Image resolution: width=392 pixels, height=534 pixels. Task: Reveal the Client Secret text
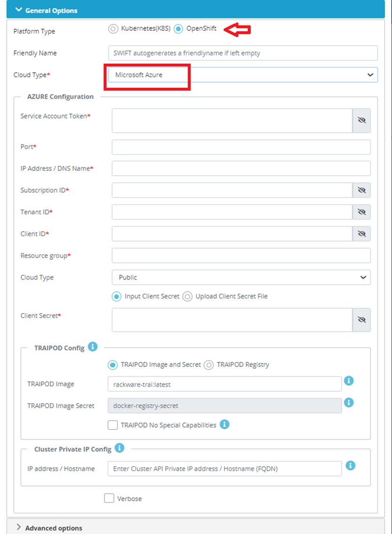point(361,320)
